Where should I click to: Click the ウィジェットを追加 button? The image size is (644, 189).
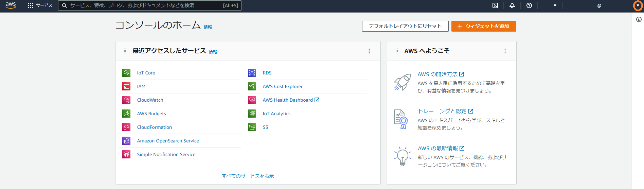483,26
